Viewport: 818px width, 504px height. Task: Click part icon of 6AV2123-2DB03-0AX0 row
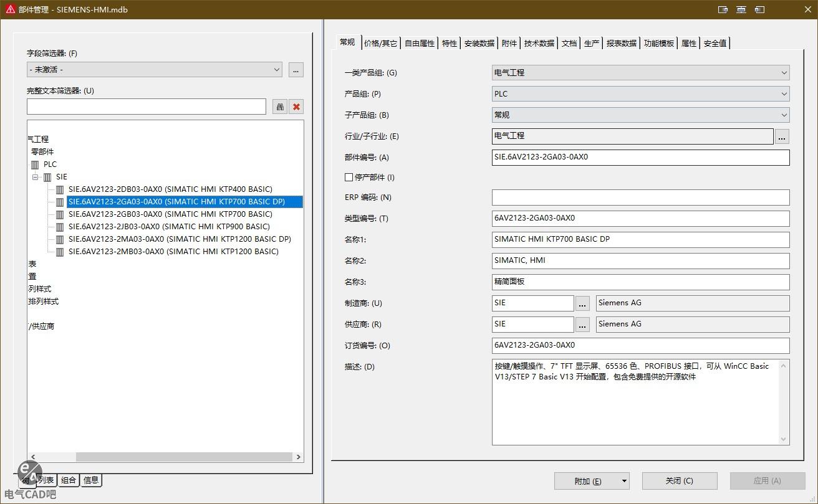pyautogui.click(x=60, y=189)
